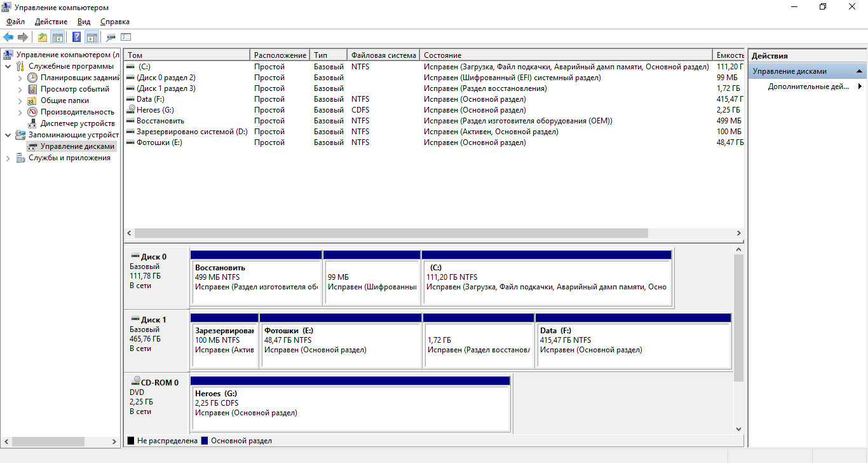This screenshot has width=868, height=463.
Task: Click the volume list horizontal scrollbar
Action: pyautogui.click(x=391, y=233)
